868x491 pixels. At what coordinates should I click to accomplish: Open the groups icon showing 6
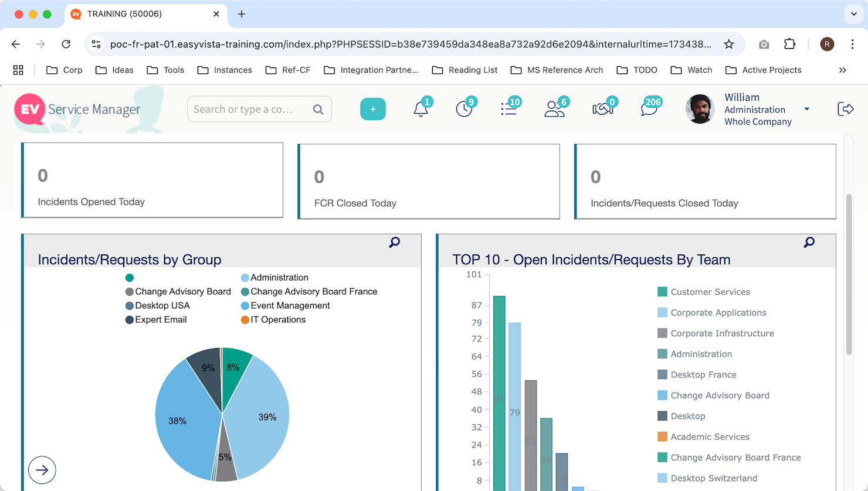pyautogui.click(x=554, y=109)
